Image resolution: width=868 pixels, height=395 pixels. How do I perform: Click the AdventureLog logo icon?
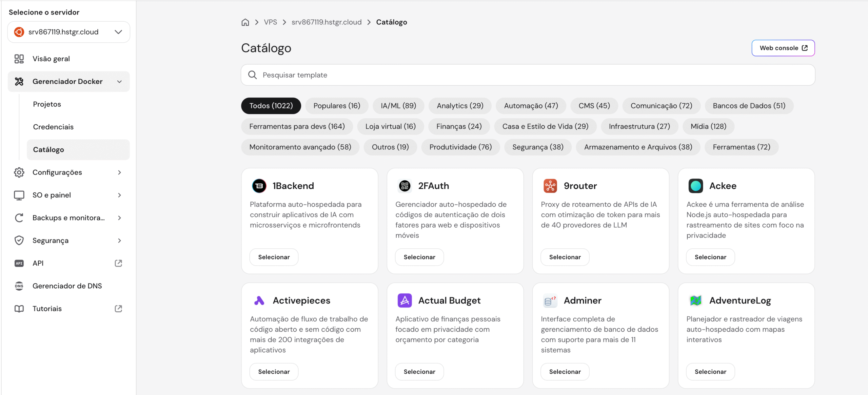[x=696, y=300]
